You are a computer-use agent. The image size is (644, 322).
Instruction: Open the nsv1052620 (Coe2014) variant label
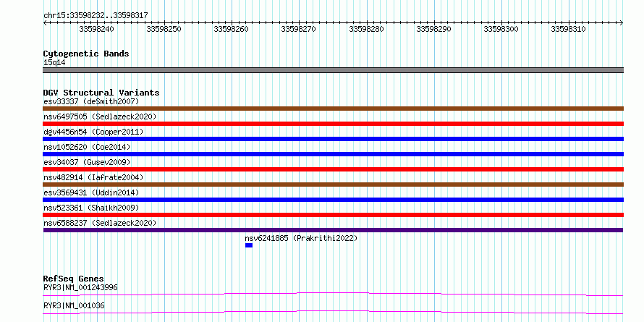pos(87,147)
